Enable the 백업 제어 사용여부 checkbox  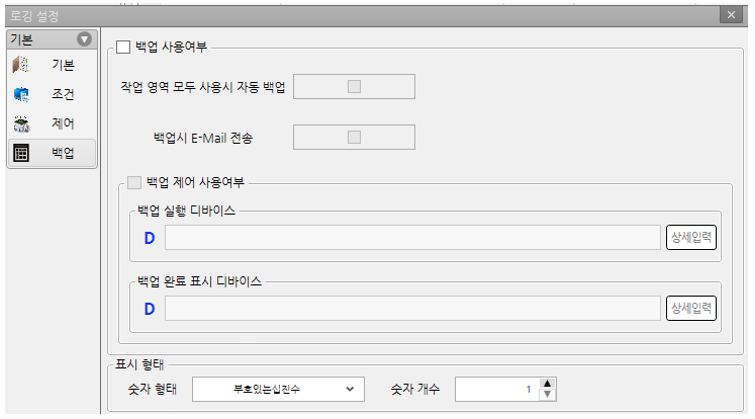[134, 183]
